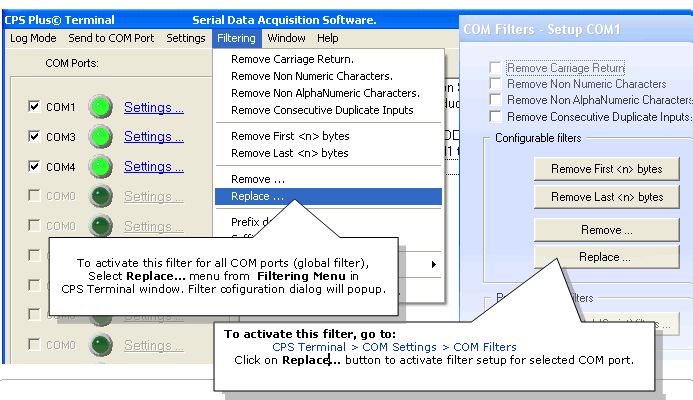Enable Remove Non AlphaNumeric Characters checkbox
Screen dimensions: 693x400
pos(495,100)
